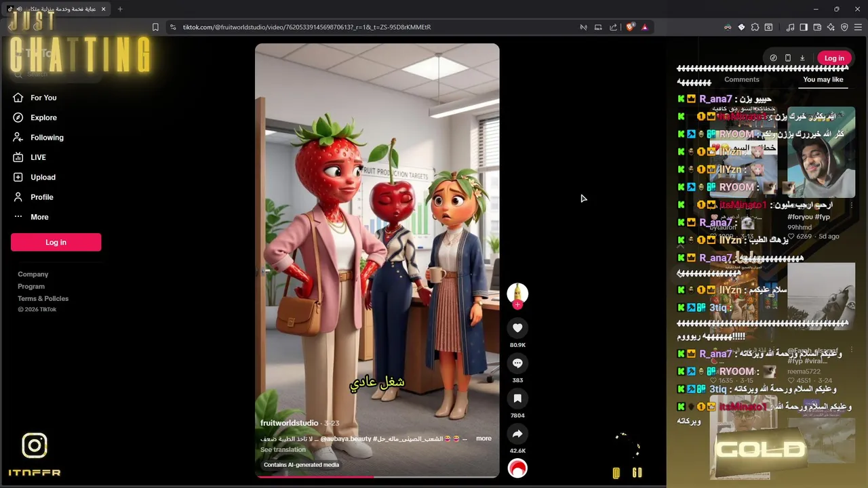Image resolution: width=868 pixels, height=488 pixels.
Task: Open the browser hamburger main menu
Action: pos(858,27)
